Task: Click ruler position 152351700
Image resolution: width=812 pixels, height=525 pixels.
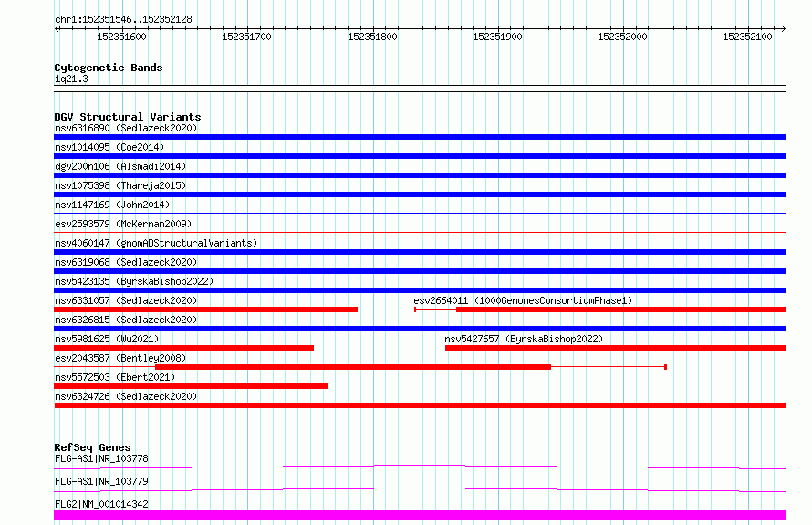Action: 246,37
